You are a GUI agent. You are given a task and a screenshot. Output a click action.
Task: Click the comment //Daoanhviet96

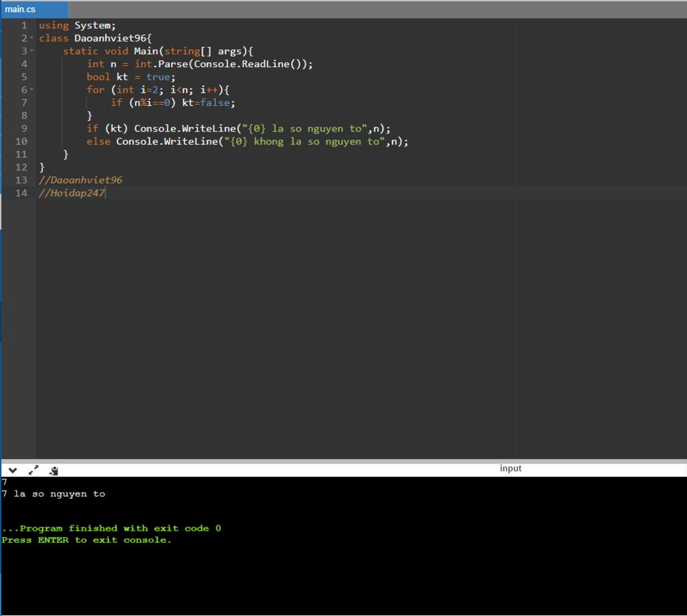(81, 180)
